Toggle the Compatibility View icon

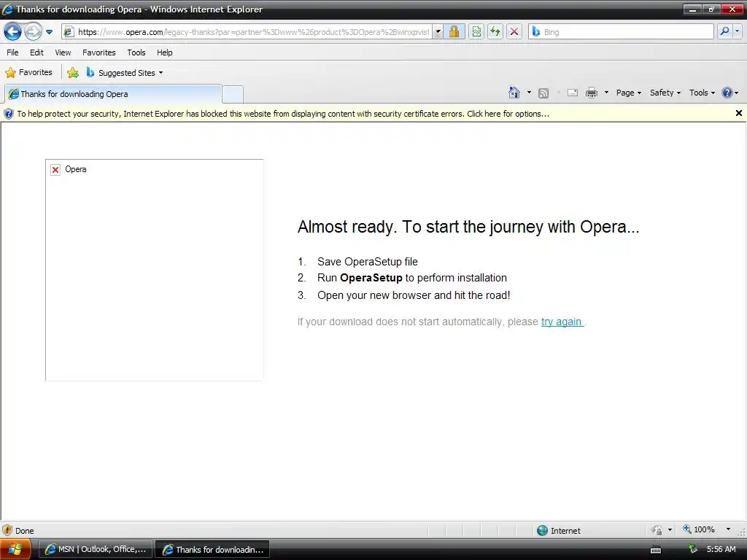pyautogui.click(x=476, y=32)
